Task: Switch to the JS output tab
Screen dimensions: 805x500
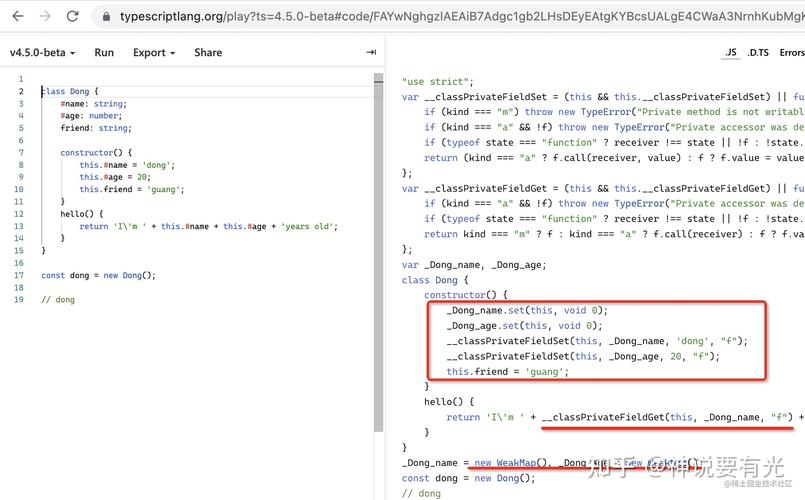Action: coord(731,52)
